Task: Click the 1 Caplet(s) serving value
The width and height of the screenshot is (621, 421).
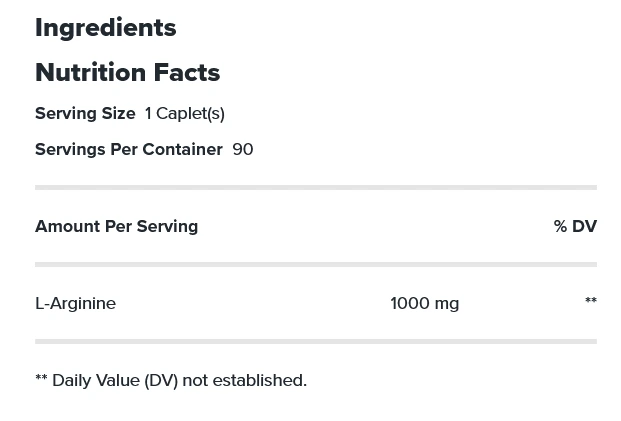Action: point(185,113)
